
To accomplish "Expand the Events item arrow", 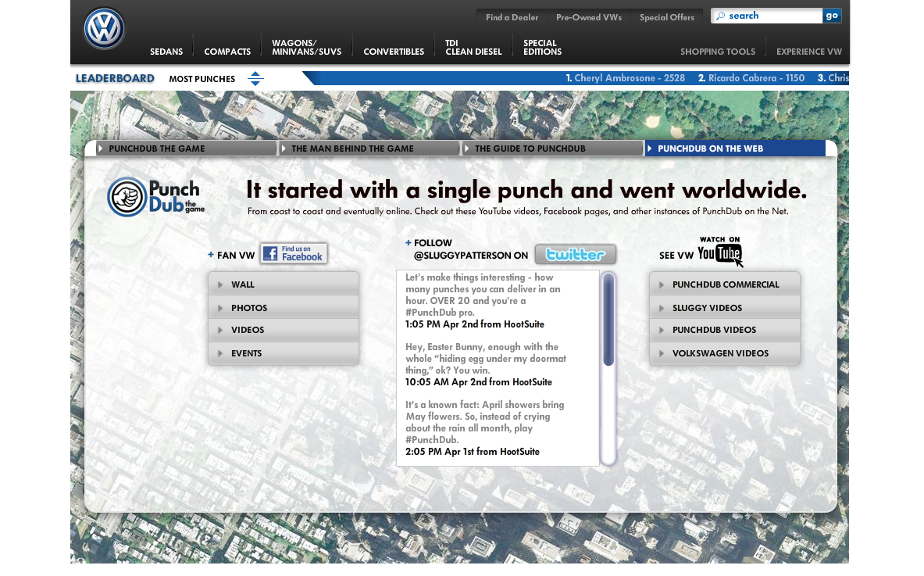I will (219, 354).
